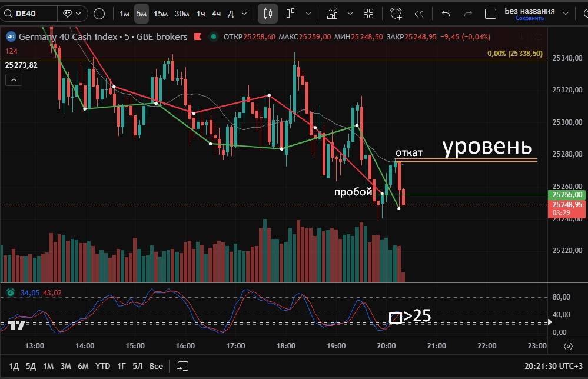
Task: Open the indicators chart icon
Action: [333, 14]
